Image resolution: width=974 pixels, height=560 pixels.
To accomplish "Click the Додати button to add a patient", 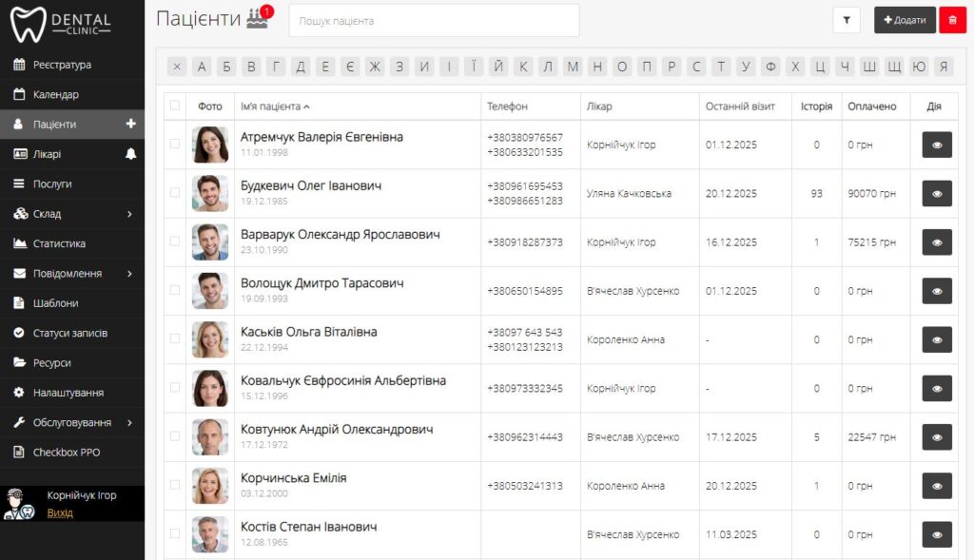I will 903,19.
